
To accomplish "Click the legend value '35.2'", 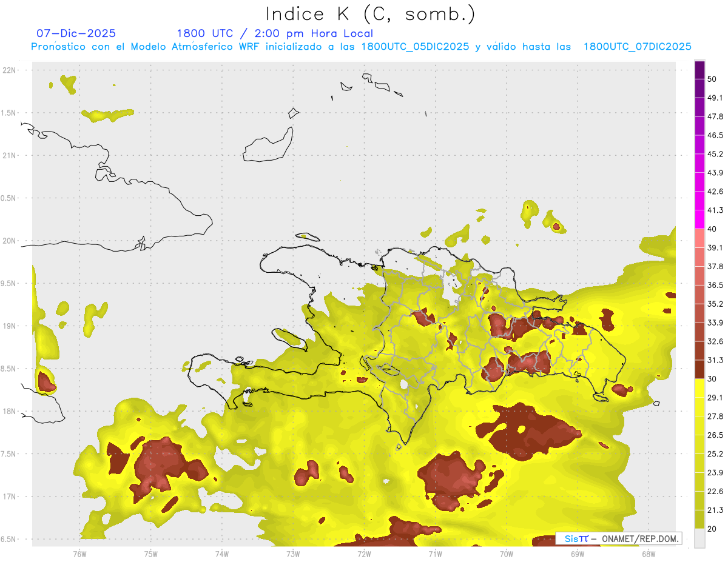I will point(715,304).
